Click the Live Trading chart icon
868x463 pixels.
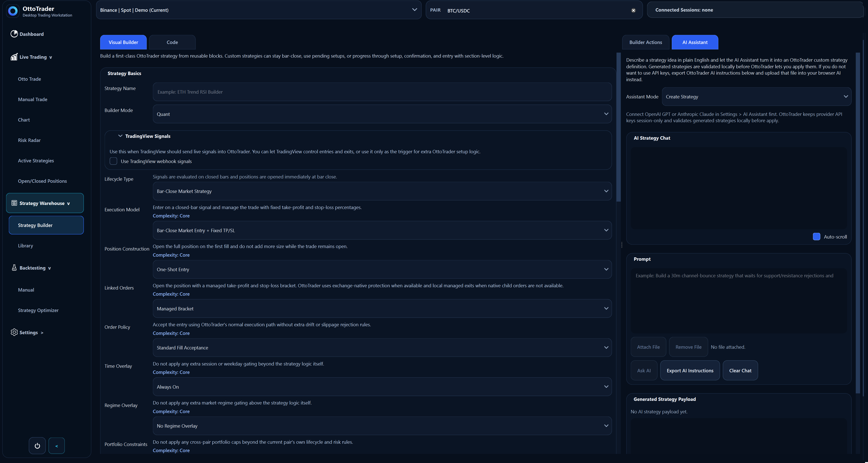tap(14, 57)
